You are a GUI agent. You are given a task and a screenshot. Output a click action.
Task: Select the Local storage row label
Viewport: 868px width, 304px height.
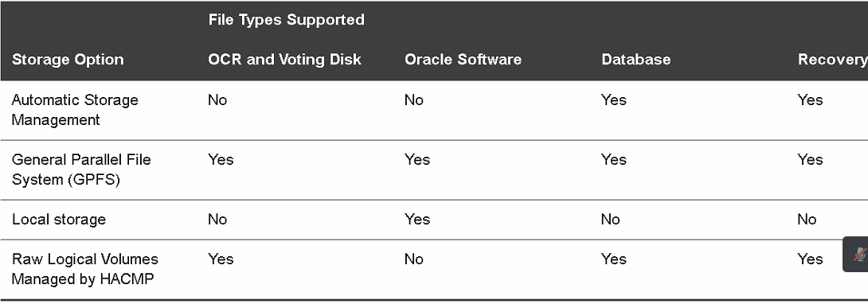point(59,220)
